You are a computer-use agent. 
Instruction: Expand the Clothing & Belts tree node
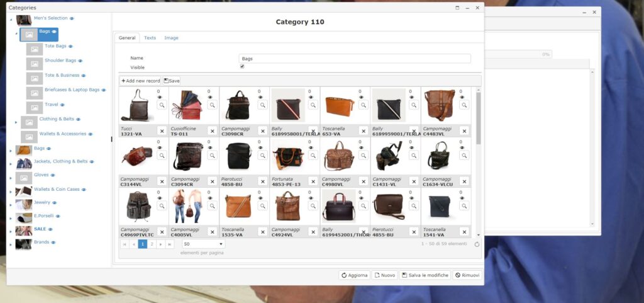click(x=16, y=122)
